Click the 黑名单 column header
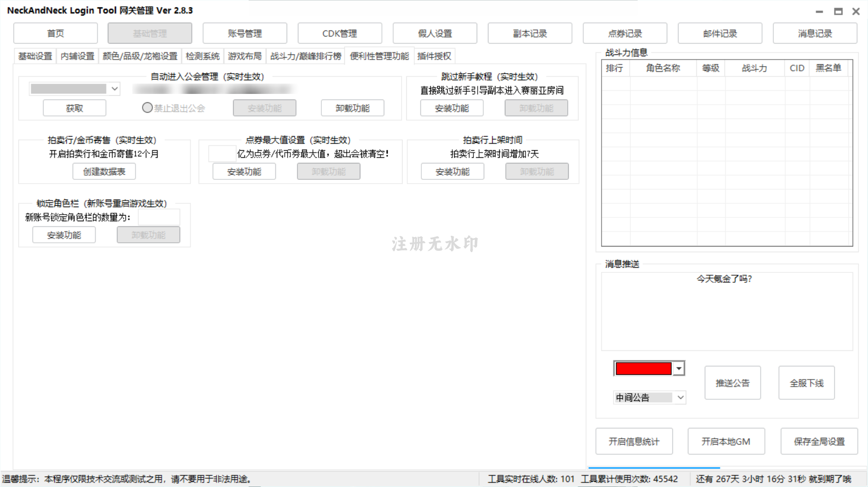868x487 pixels. point(829,68)
